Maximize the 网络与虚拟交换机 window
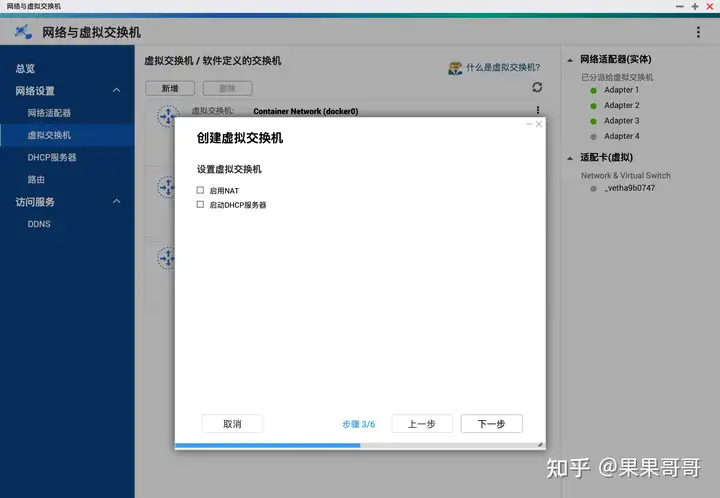The height and width of the screenshot is (498, 720). pos(695,6)
